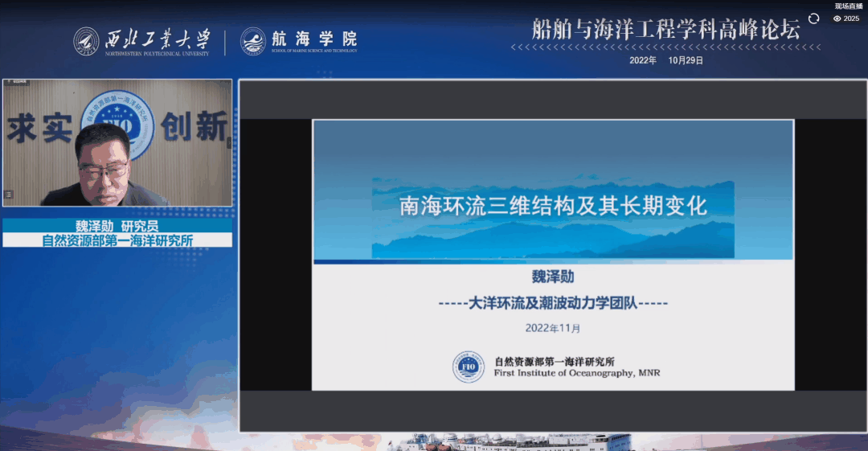This screenshot has width=868, height=451.
Task: Click the slide date 2022年11月
Action: click(552, 328)
